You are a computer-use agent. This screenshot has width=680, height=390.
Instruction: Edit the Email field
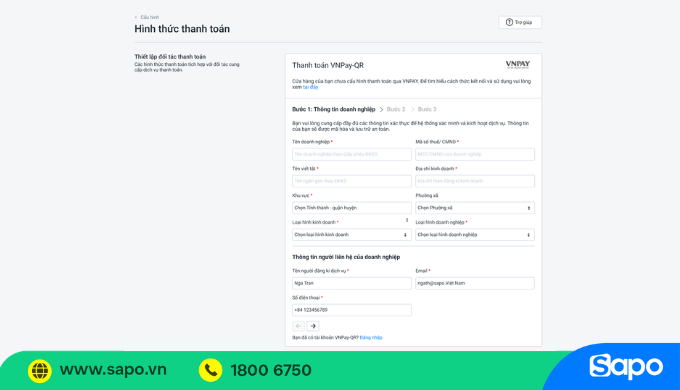coord(475,283)
